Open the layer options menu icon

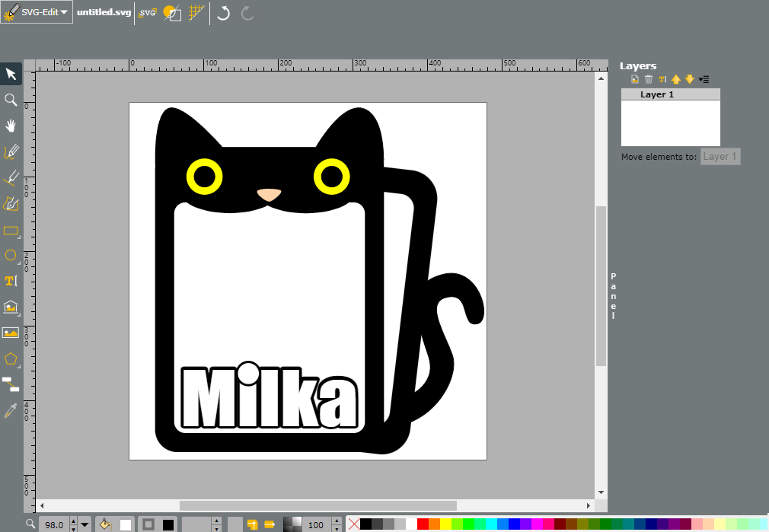pyautogui.click(x=704, y=79)
